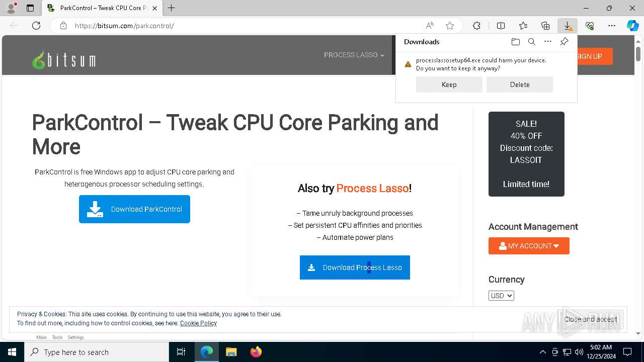Open the Extensions puzzle icon
The image size is (644, 362).
[476, 26]
